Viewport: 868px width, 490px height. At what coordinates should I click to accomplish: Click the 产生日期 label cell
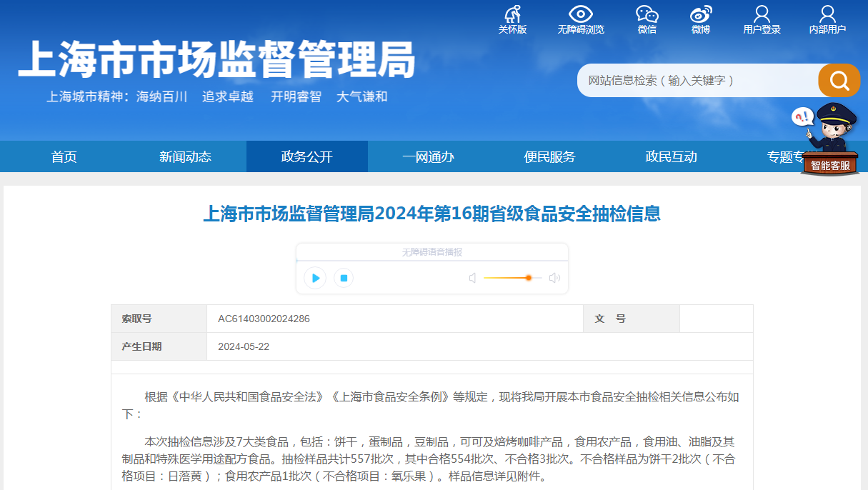[x=159, y=346]
